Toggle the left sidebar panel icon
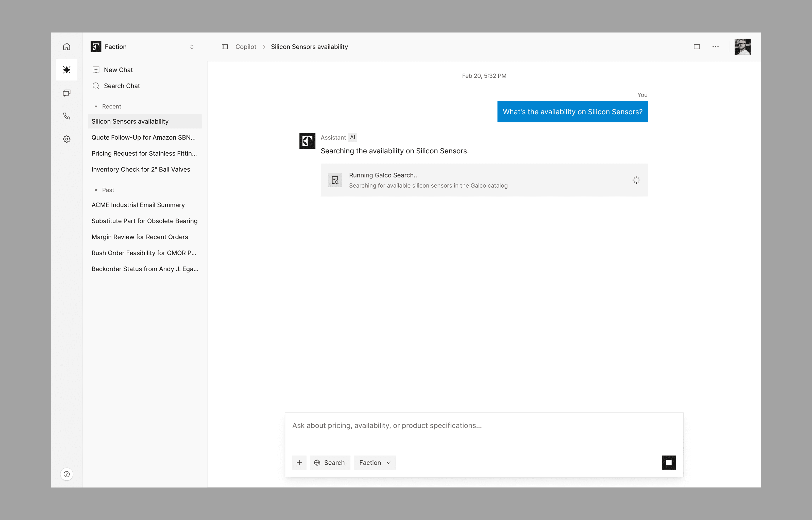 pyautogui.click(x=225, y=47)
